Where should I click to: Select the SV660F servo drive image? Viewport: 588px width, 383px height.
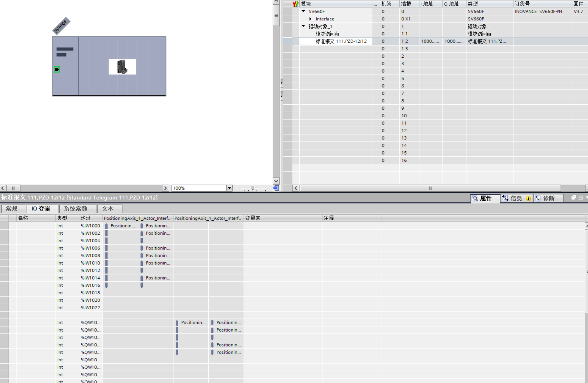pos(122,66)
